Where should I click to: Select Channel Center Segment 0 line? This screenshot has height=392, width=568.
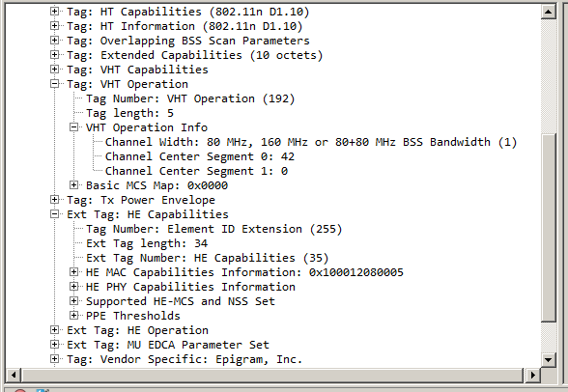point(200,156)
